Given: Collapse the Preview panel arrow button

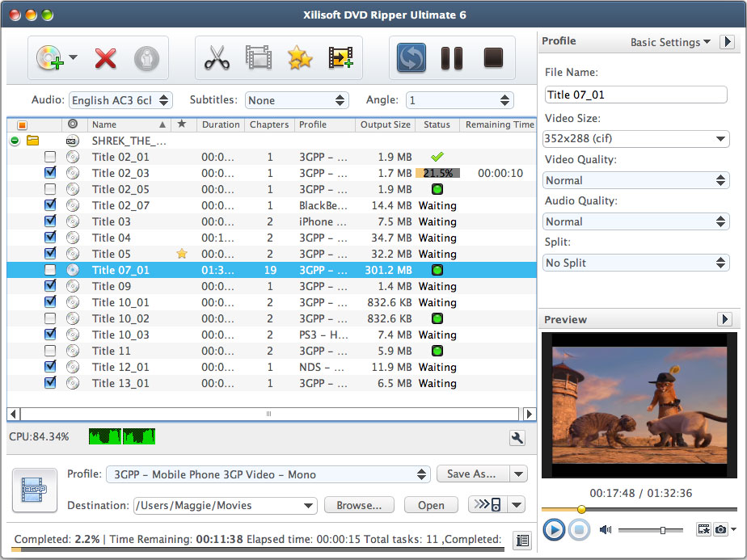Looking at the screenshot, I should pyautogui.click(x=724, y=318).
